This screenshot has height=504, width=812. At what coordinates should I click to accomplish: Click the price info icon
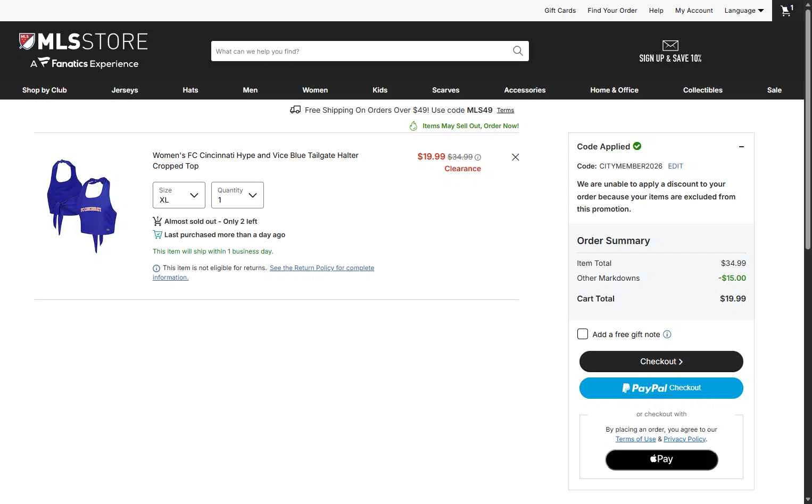point(478,157)
